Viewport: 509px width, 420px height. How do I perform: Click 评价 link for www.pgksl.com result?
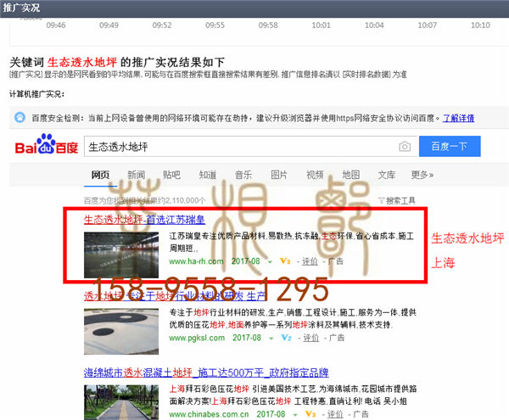tap(311, 338)
